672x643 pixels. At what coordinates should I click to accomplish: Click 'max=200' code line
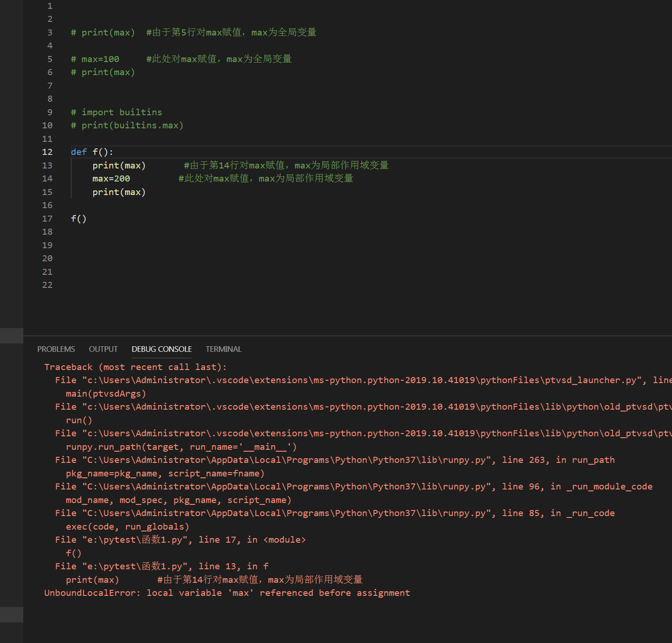(x=111, y=179)
